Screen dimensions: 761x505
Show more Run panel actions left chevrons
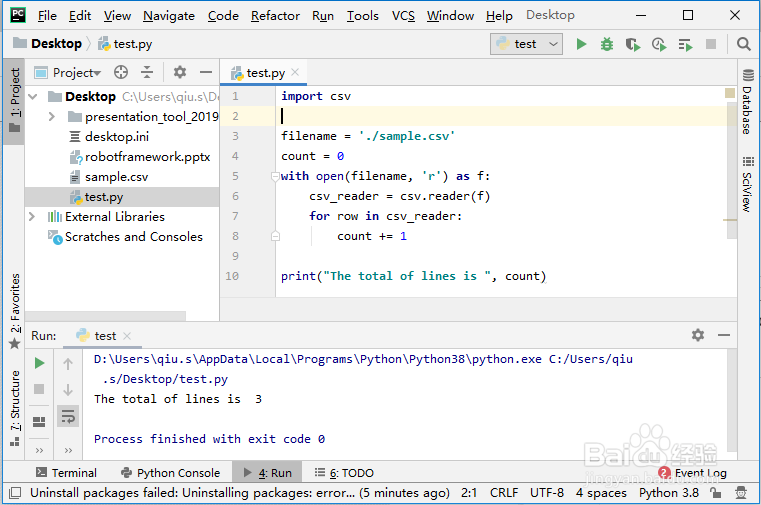pos(39,450)
